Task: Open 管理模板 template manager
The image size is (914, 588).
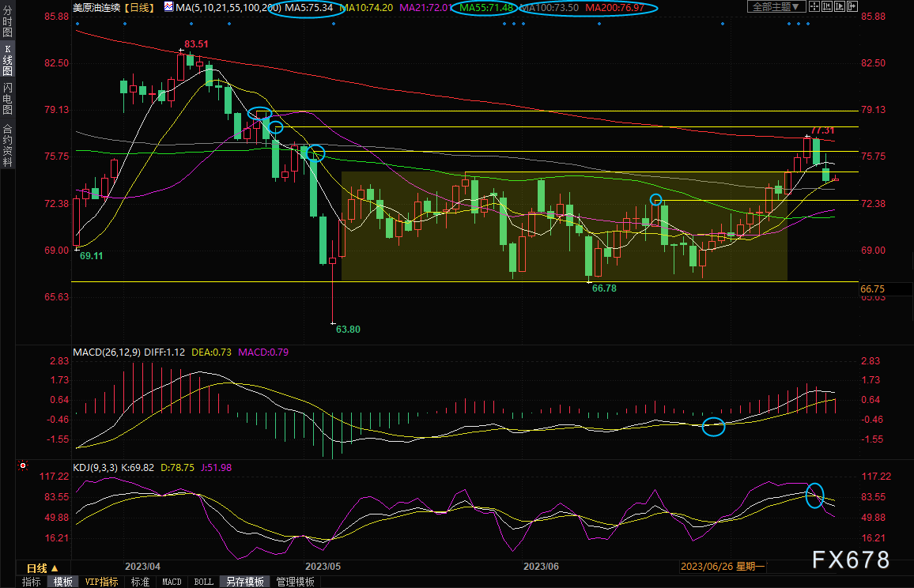Action: pyautogui.click(x=295, y=582)
